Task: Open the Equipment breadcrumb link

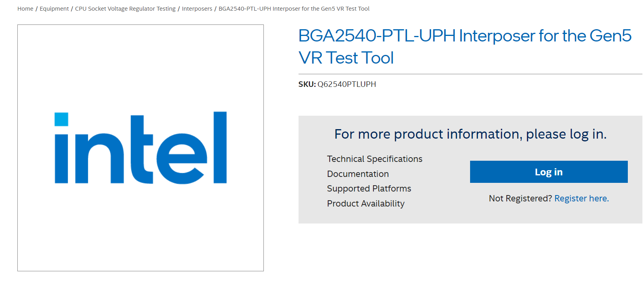Action: [54, 9]
